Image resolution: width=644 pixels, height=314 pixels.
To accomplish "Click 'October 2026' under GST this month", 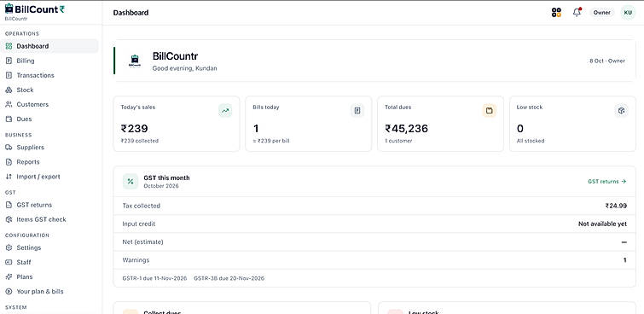I will pos(161,186).
